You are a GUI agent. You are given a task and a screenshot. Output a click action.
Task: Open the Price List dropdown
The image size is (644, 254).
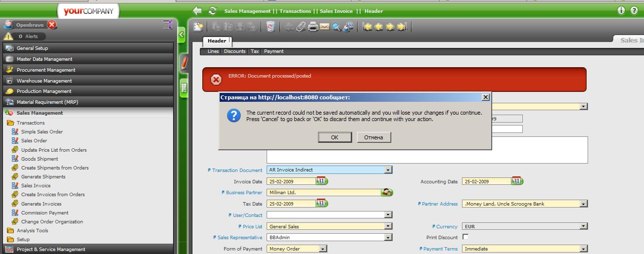(388, 226)
